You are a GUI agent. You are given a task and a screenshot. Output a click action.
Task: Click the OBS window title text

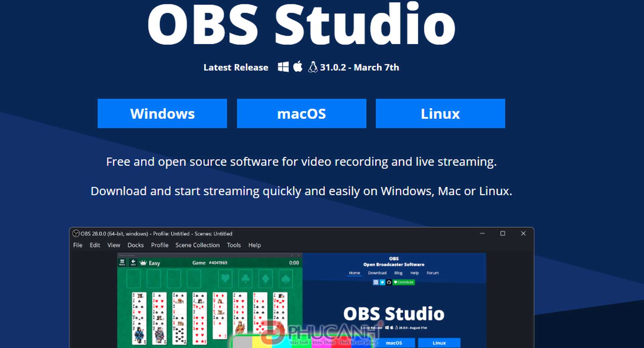tap(156, 234)
